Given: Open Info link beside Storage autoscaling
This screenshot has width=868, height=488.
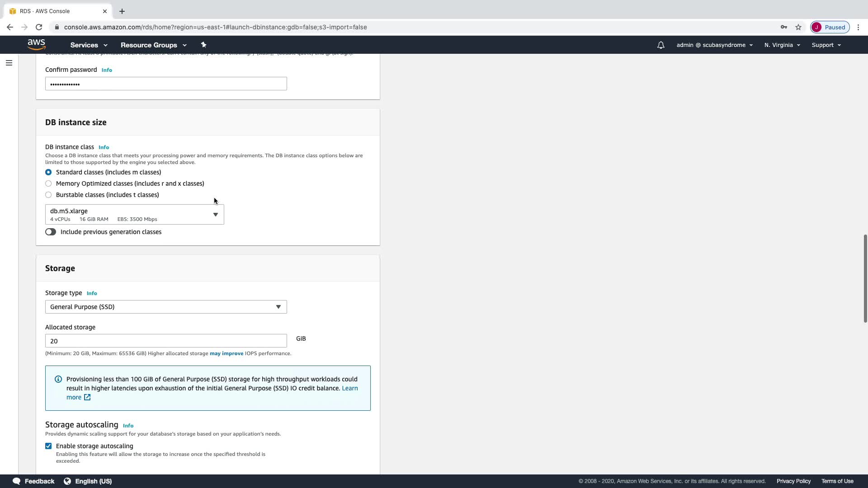Looking at the screenshot, I should coord(128,426).
